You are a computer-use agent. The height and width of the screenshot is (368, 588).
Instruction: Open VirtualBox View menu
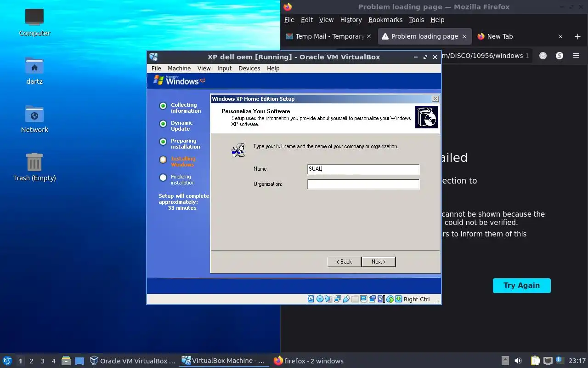pyautogui.click(x=204, y=68)
